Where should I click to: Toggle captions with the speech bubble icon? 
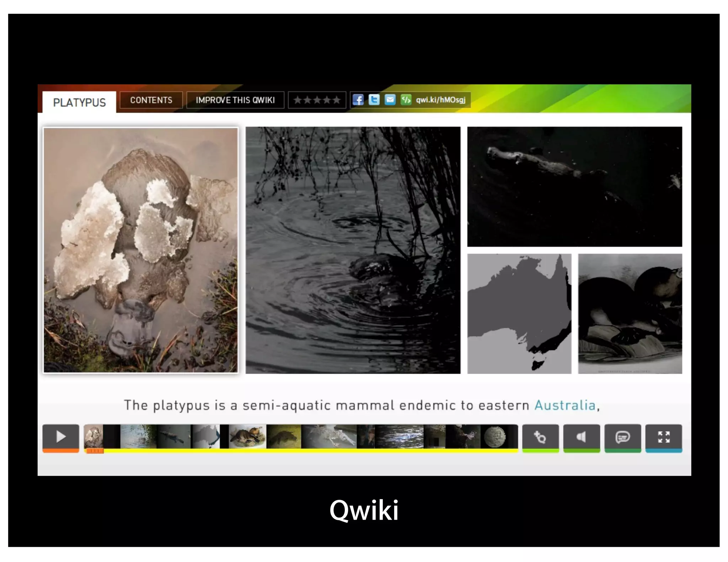[x=623, y=438]
